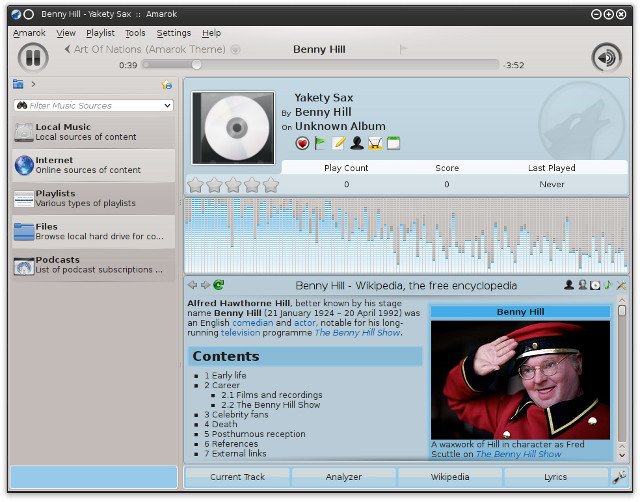Click the shopping cart icon under Unknown Album
The image size is (640, 502).
click(375, 143)
